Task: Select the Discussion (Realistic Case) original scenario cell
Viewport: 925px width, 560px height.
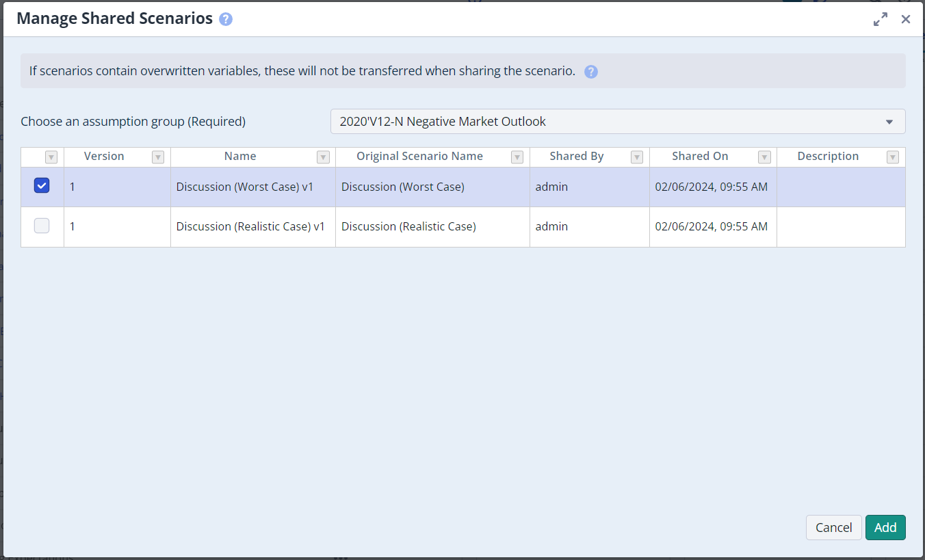Action: pyautogui.click(x=408, y=226)
